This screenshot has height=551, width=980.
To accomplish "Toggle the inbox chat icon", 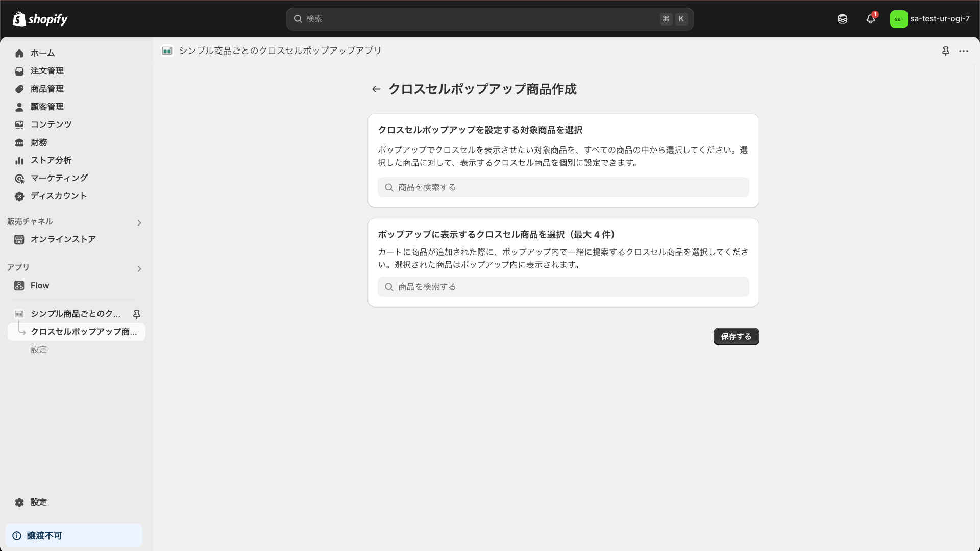I will (842, 18).
